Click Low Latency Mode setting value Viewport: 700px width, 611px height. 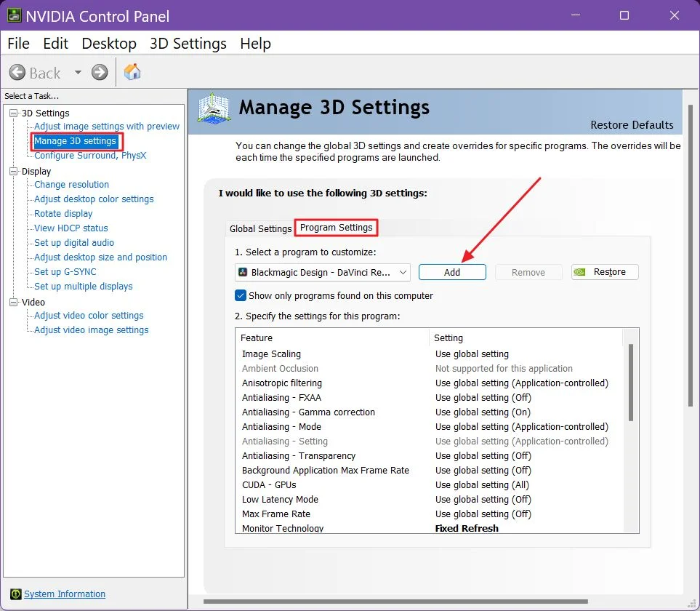click(x=483, y=499)
